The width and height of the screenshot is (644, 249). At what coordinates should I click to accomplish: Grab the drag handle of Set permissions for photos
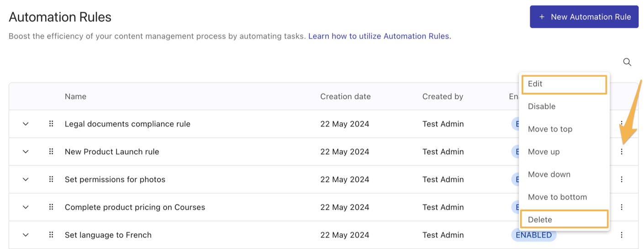tap(51, 179)
